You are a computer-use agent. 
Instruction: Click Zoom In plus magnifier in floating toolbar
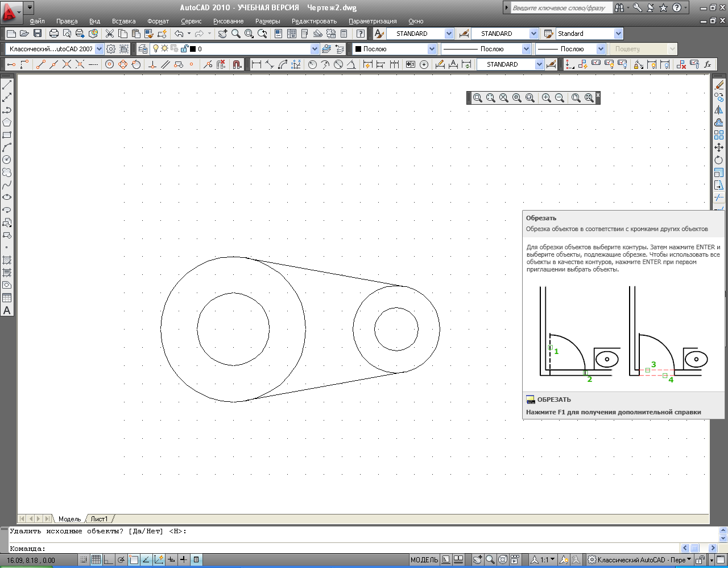point(547,98)
